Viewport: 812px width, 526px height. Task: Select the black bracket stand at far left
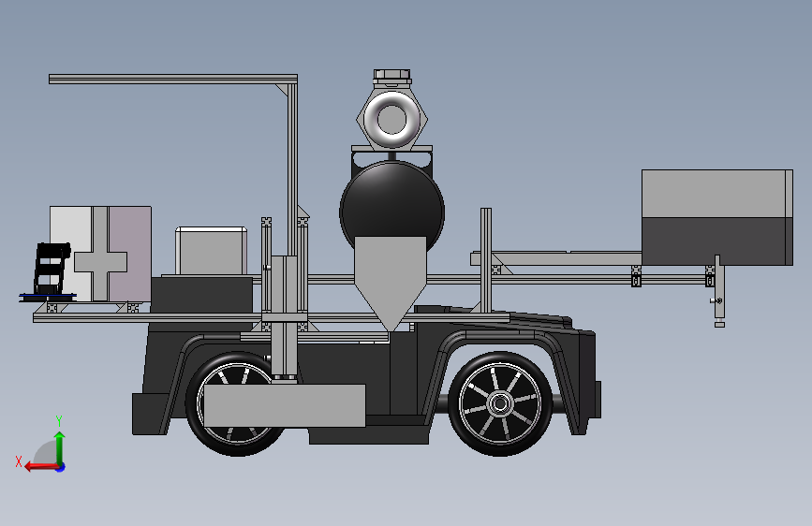tap(51, 270)
